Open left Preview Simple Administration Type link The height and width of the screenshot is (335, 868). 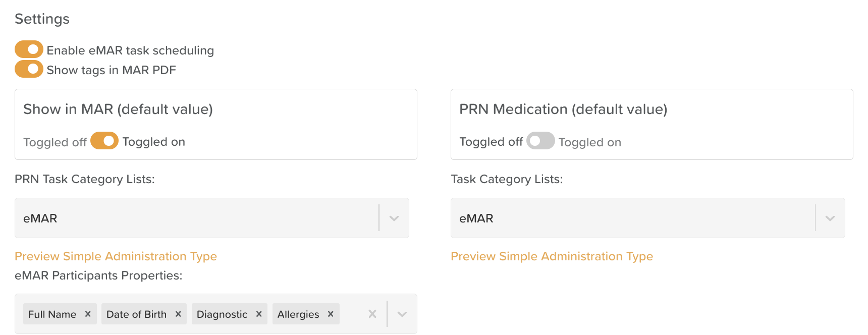point(116,256)
